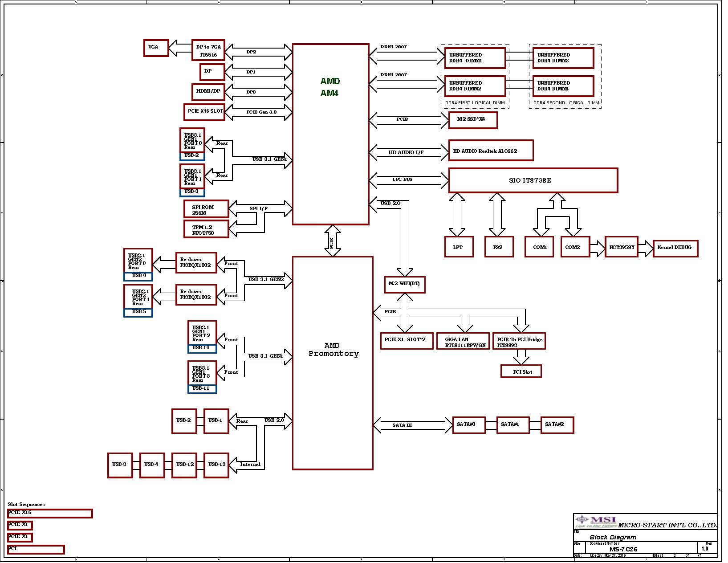Click the PCIE Gen 3.0 bus label
Screen dimensions: 728x563
(261, 112)
